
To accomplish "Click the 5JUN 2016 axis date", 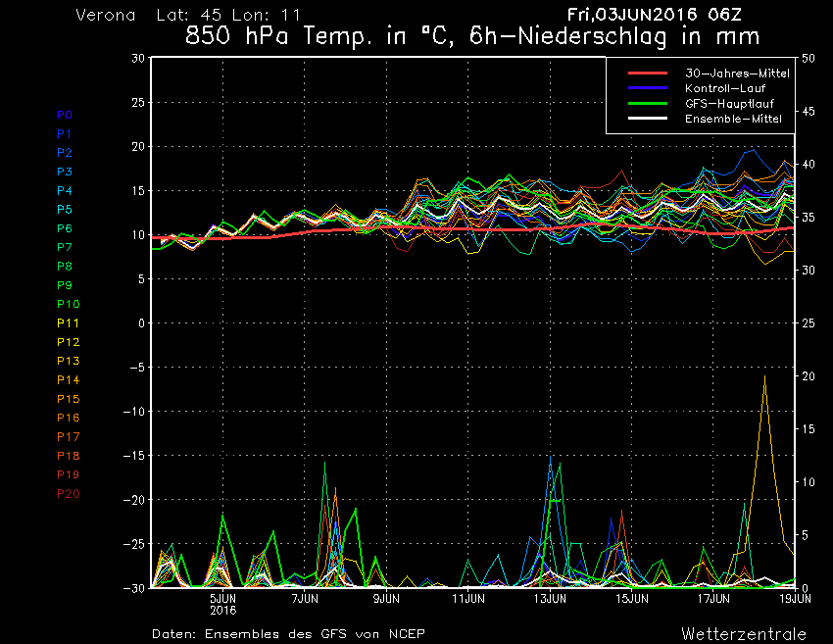I will tap(223, 604).
